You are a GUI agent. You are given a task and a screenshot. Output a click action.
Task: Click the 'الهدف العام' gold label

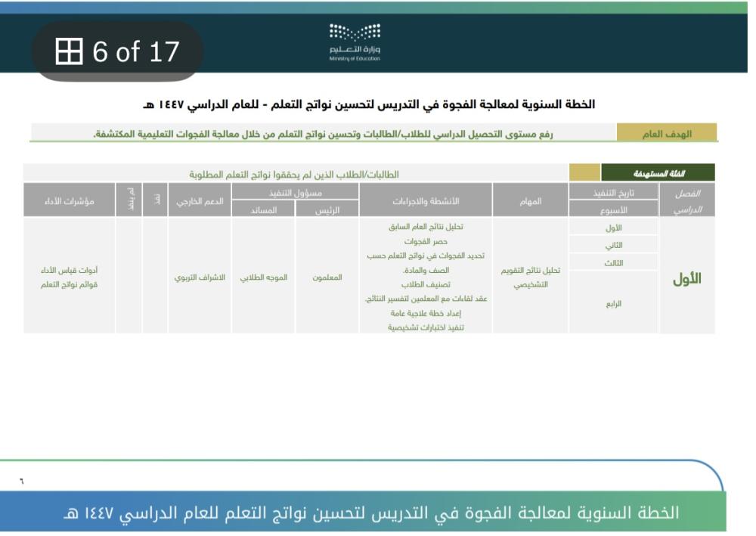666,134
